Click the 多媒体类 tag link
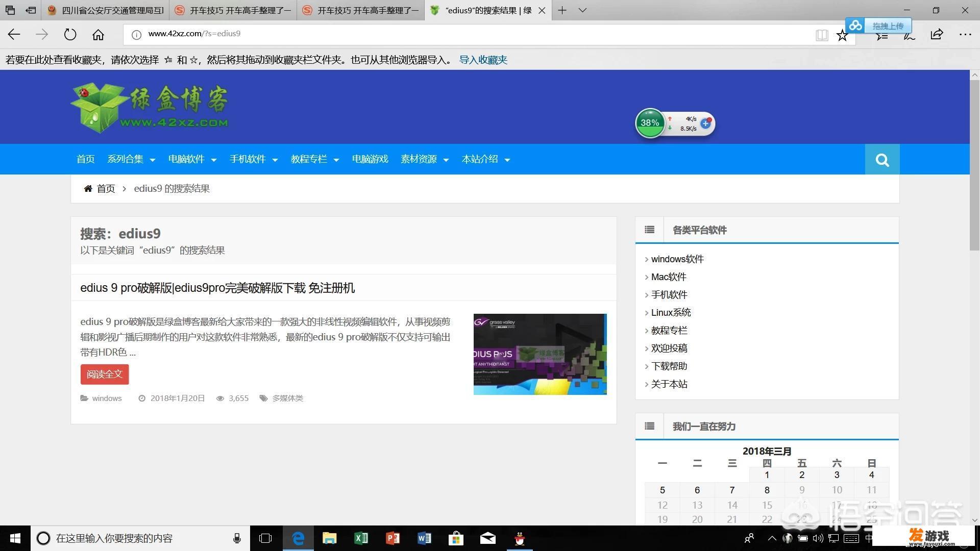Screen dimensions: 980x551 287,398
